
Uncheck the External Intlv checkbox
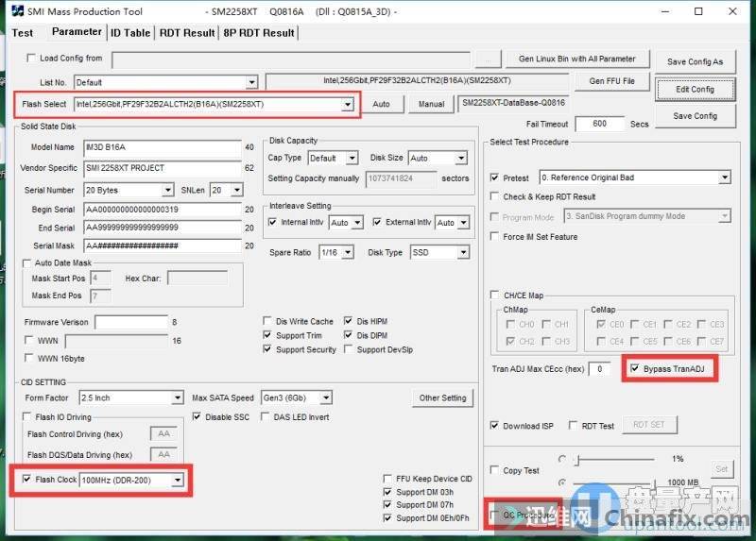click(x=377, y=222)
